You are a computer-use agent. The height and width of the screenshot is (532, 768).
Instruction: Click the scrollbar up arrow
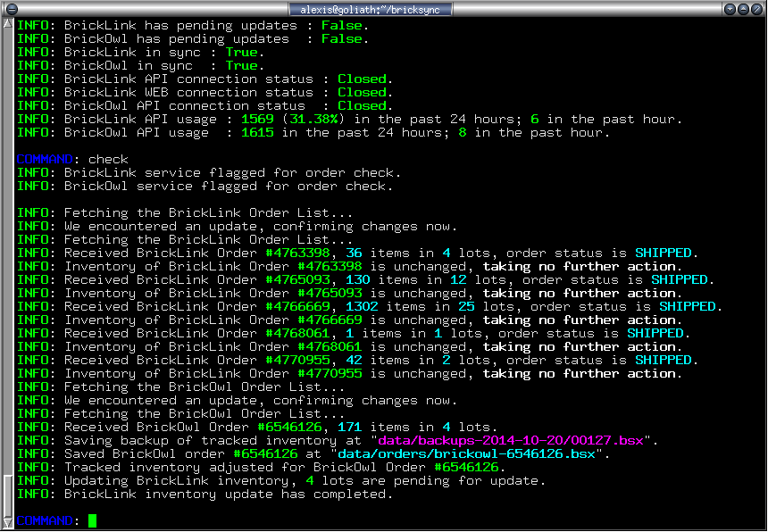coord(8,24)
